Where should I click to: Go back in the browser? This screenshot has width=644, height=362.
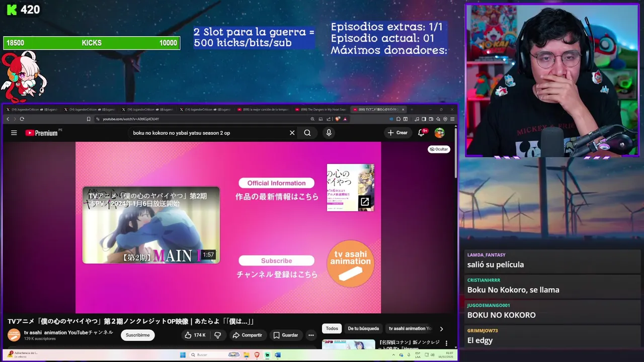pyautogui.click(x=8, y=119)
